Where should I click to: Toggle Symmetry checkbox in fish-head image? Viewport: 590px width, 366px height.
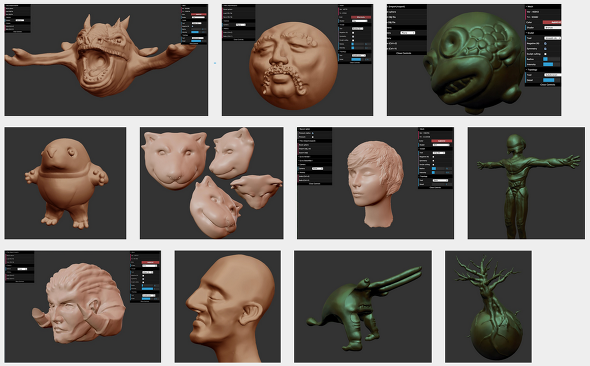point(545,49)
